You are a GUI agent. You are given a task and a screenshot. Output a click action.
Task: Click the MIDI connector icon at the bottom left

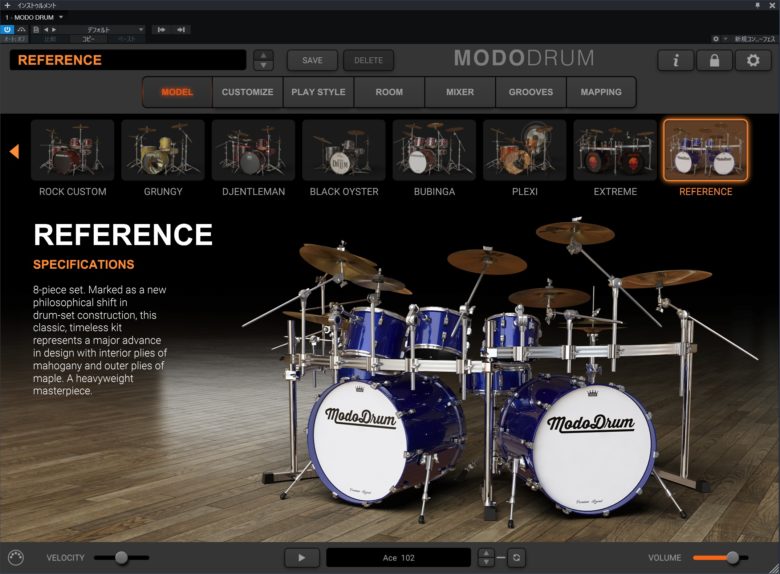pyautogui.click(x=16, y=558)
